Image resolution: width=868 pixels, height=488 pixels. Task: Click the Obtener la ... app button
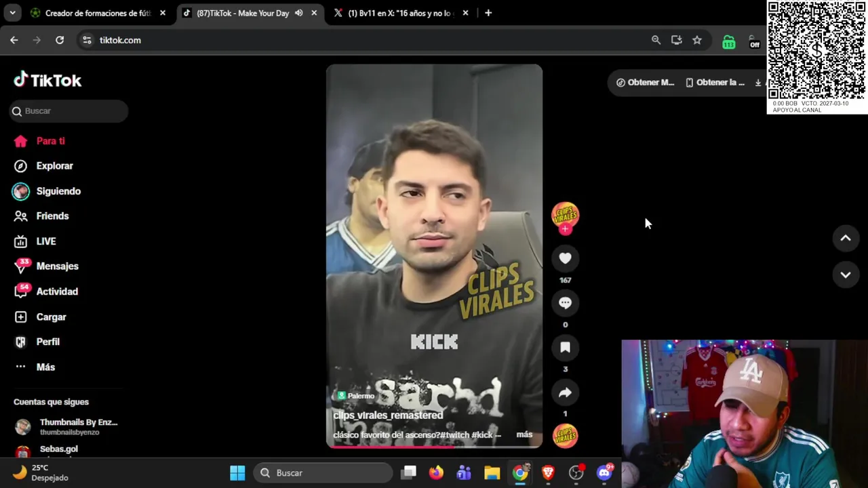(x=715, y=83)
